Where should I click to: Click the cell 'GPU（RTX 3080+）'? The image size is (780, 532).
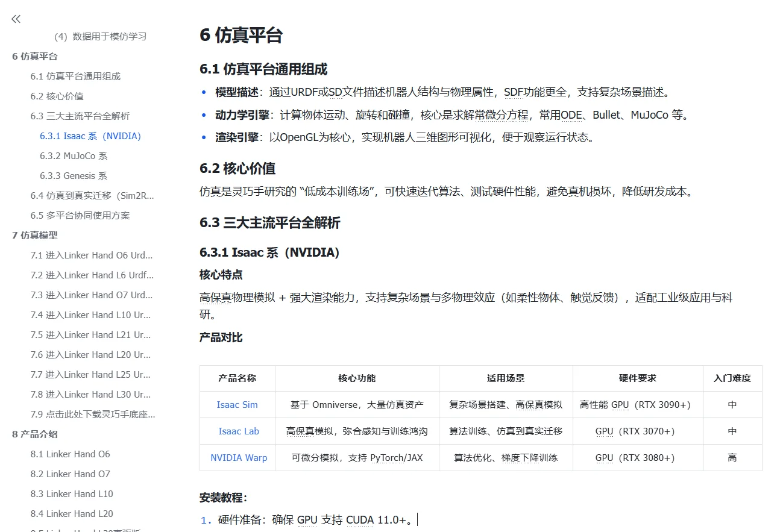point(638,458)
